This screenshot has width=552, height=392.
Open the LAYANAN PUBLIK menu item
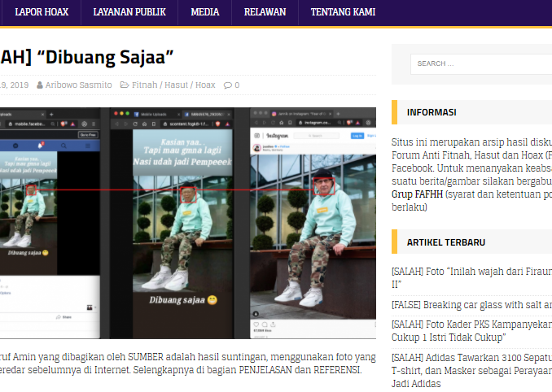129,12
